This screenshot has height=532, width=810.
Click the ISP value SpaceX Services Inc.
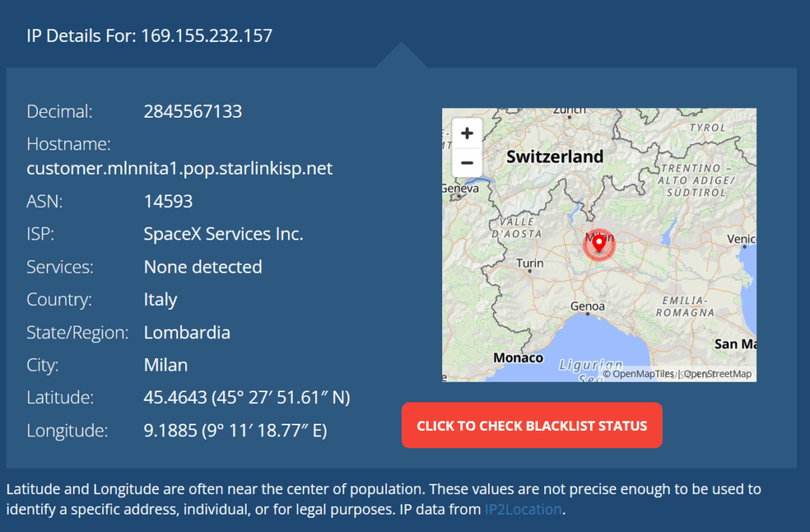224,234
